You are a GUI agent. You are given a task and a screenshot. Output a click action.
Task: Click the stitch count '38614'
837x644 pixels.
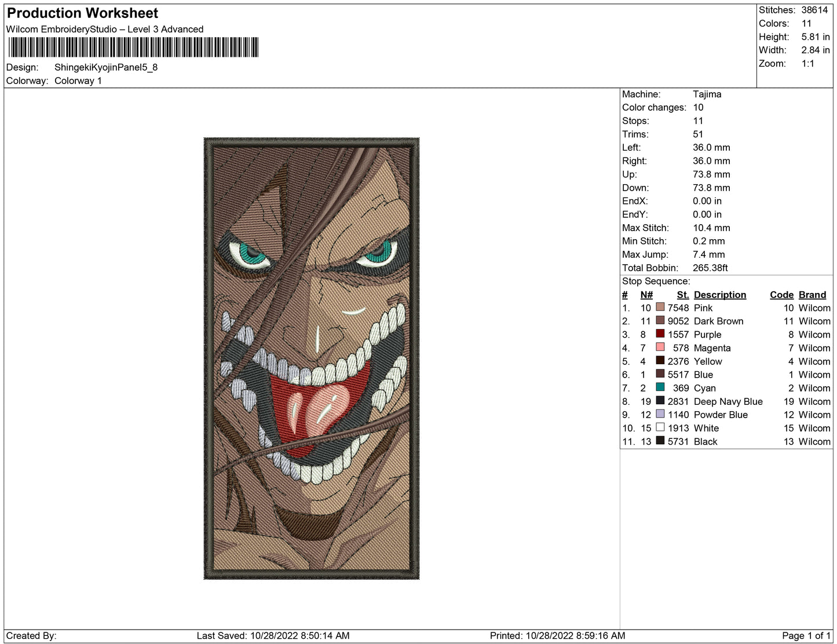click(815, 10)
